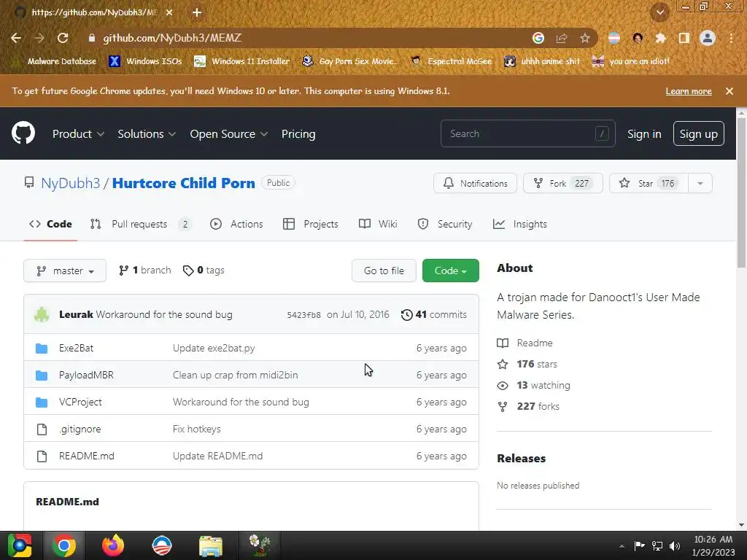The image size is (747, 560).
Task: Click the book icon next to Readme
Action: tap(503, 343)
